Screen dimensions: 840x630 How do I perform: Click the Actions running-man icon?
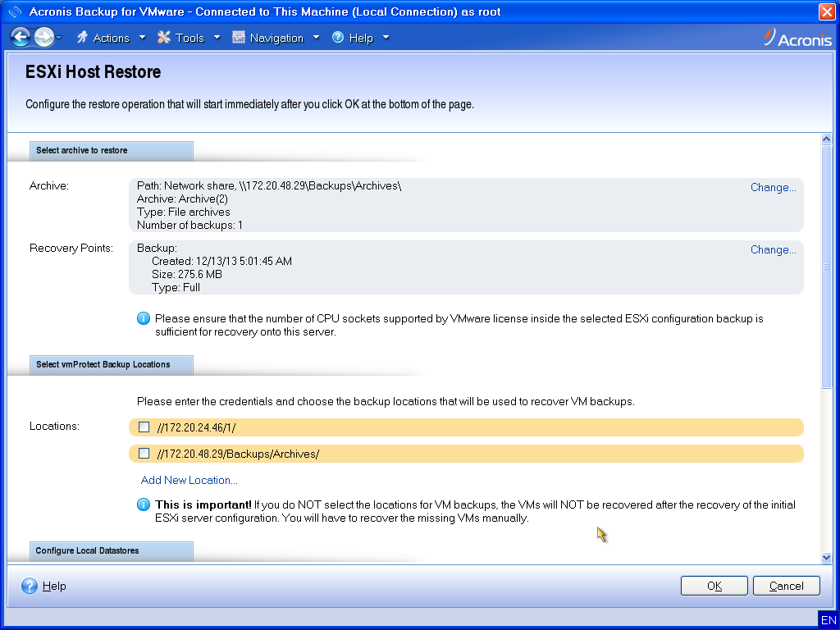click(x=82, y=38)
